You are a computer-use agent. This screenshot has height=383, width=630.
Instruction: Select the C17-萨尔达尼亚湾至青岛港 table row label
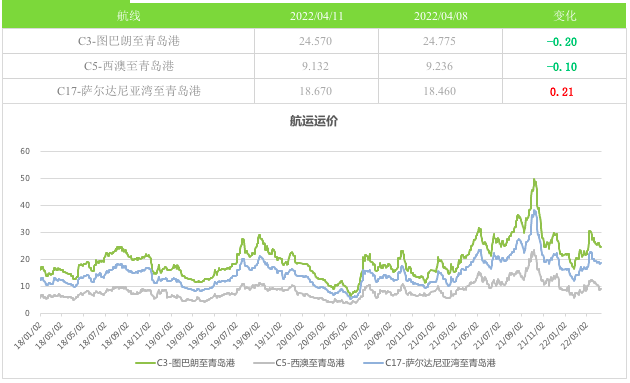[129, 91]
